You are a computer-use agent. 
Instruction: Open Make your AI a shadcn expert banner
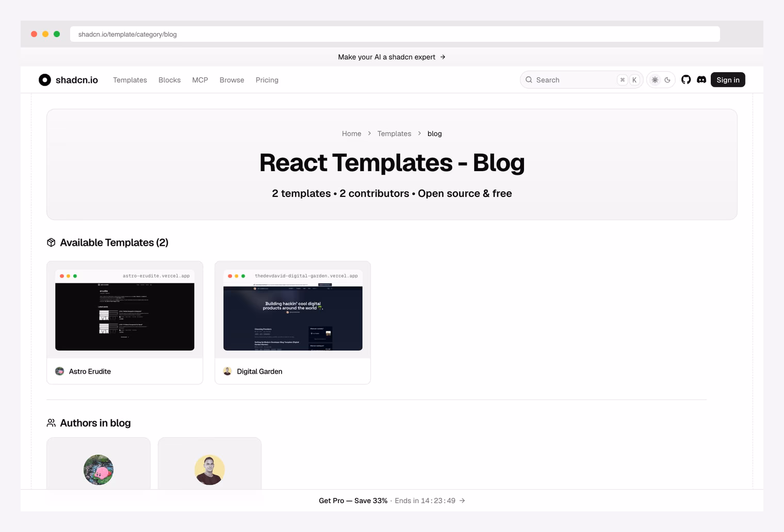391,57
